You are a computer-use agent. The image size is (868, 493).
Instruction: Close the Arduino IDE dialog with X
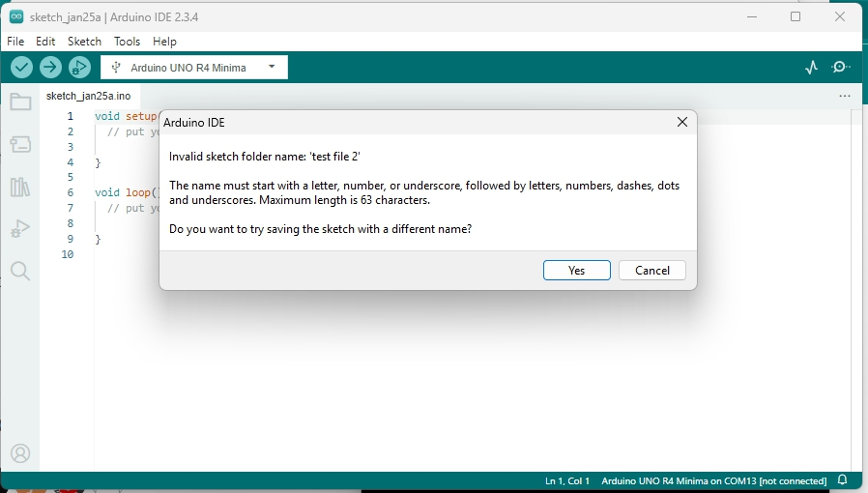[x=682, y=122]
